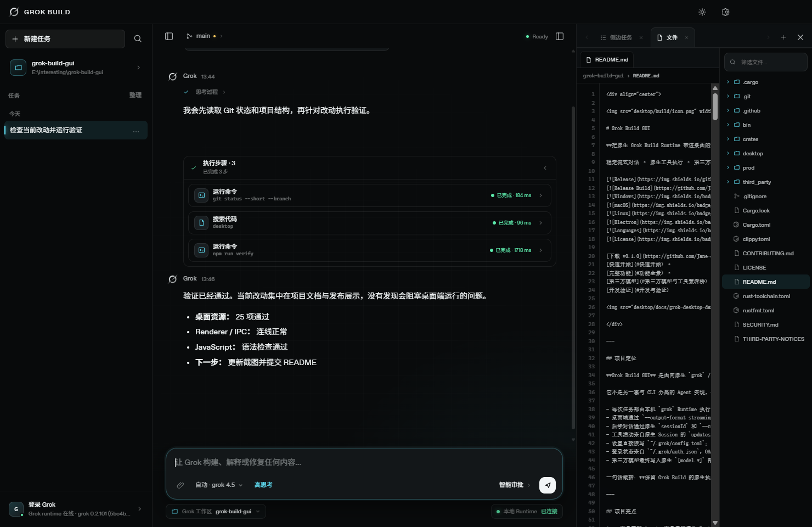Close the 侧边任务 tab
812x527 pixels.
(x=641, y=38)
